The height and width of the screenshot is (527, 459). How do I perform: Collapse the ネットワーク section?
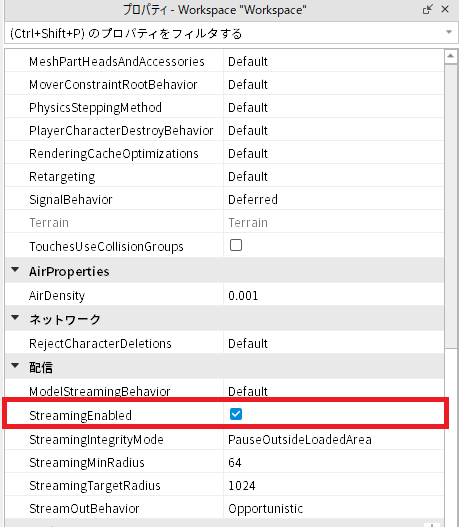[x=15, y=318]
